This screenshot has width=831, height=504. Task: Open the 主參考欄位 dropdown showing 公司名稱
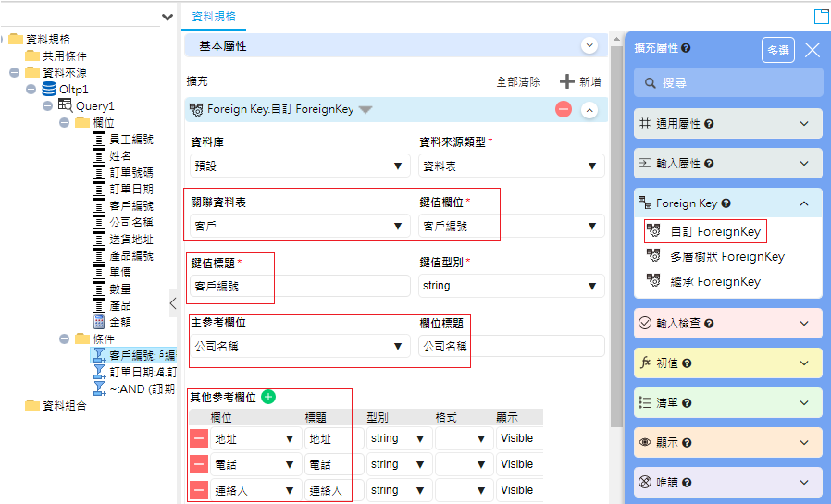point(300,346)
